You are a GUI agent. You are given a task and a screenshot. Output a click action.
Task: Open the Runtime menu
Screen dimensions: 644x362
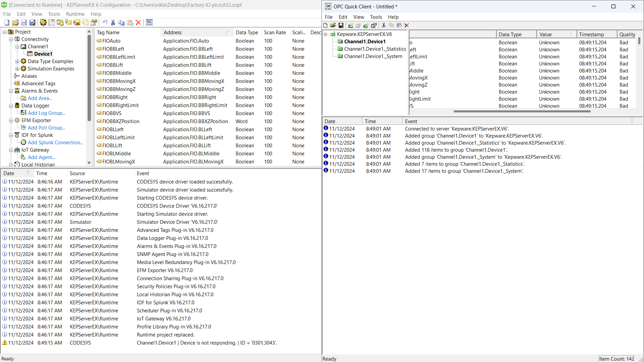pyautogui.click(x=75, y=14)
